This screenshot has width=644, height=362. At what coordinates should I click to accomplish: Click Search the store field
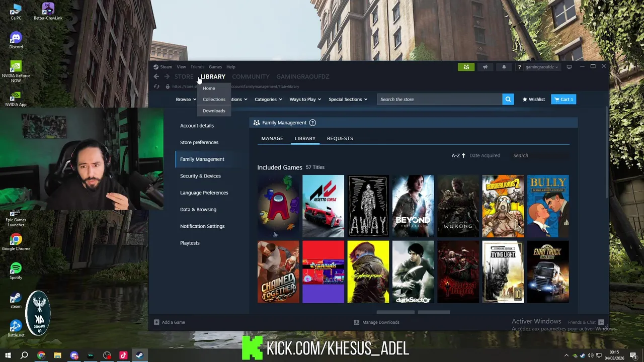tap(439, 99)
